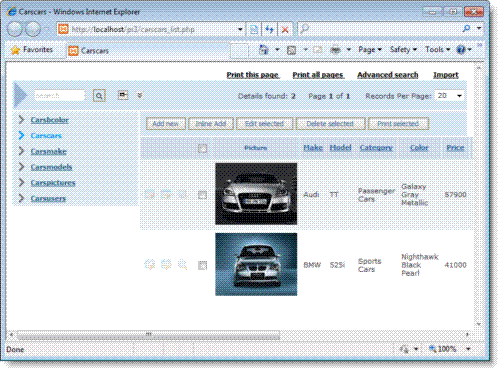500x371 pixels.
Task: Click the Delete selected button
Action: 330,124
